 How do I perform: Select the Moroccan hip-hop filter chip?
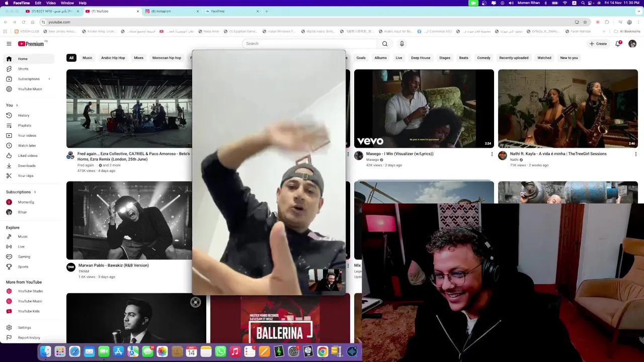(167, 58)
